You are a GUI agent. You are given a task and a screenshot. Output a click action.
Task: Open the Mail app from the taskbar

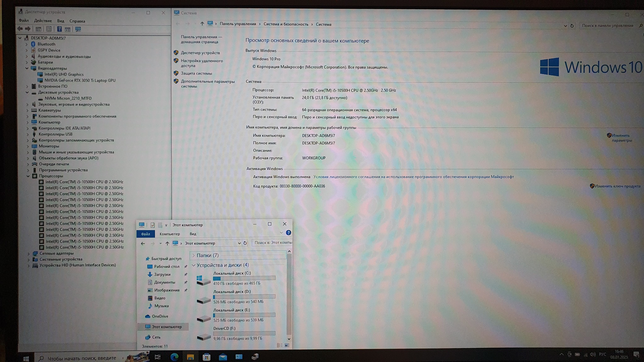tap(223, 357)
